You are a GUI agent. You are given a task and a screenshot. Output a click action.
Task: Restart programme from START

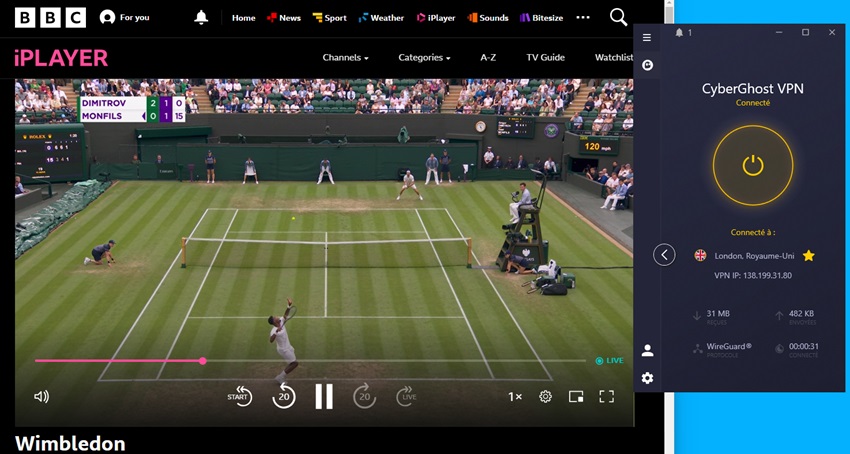(240, 397)
